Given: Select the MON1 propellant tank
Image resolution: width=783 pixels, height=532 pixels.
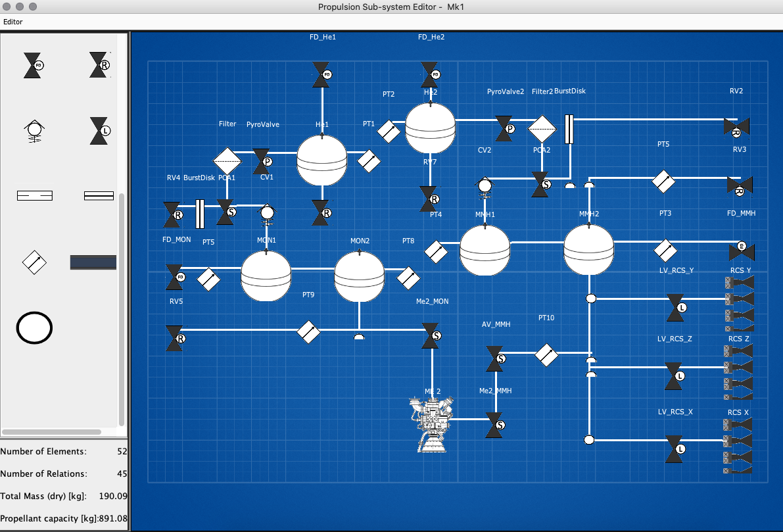Looking at the screenshot, I should (x=266, y=276).
